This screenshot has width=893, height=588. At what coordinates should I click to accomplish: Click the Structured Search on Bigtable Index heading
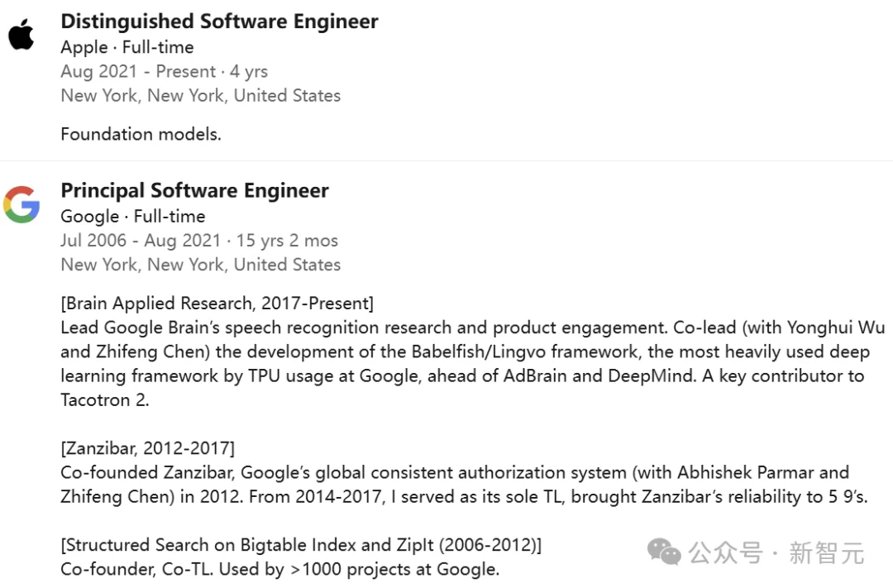click(301, 545)
